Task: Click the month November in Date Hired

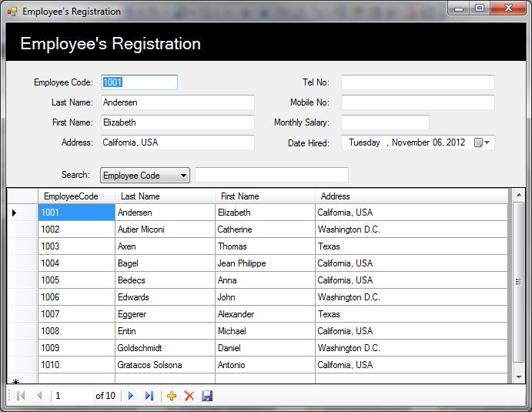Action: click(x=410, y=142)
